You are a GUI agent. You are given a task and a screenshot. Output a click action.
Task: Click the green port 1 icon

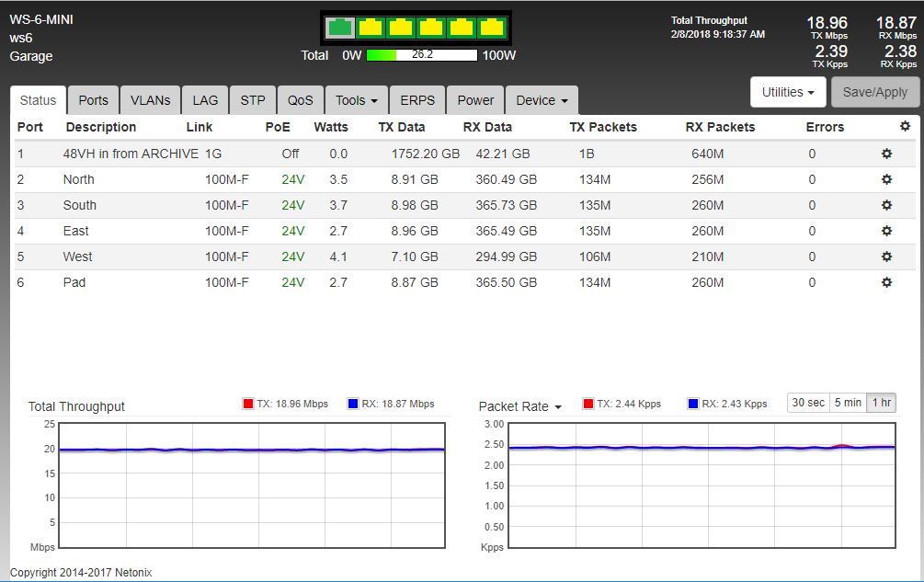(340, 28)
